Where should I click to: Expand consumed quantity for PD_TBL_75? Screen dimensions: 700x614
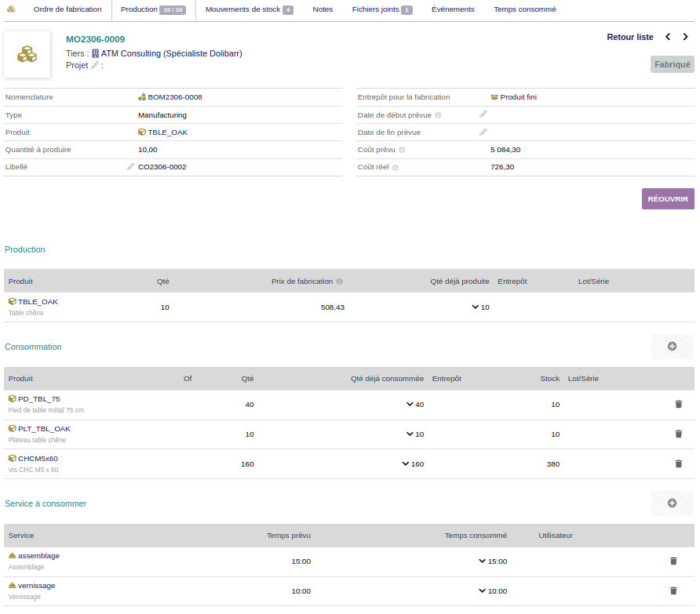coord(410,405)
